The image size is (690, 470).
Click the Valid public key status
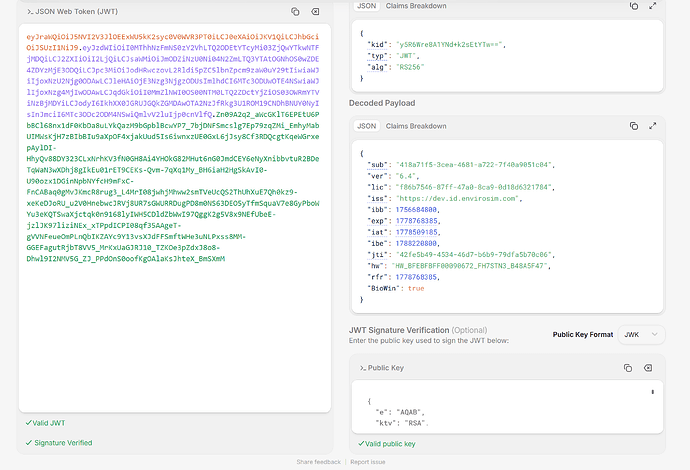[387, 444]
